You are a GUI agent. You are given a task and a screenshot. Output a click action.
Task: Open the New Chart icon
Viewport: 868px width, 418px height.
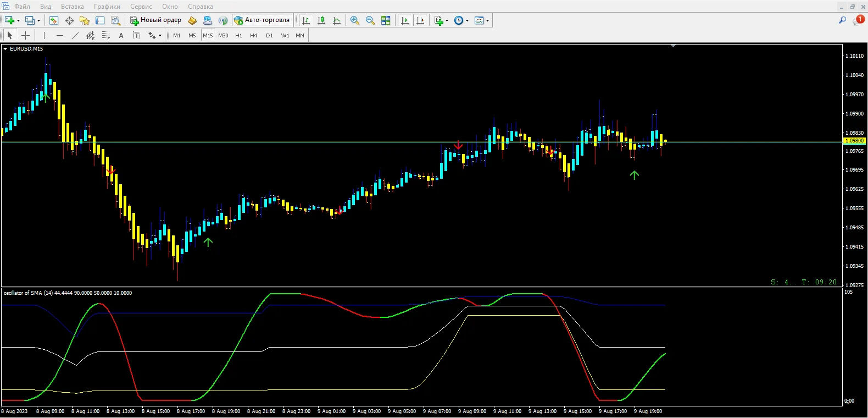point(9,20)
